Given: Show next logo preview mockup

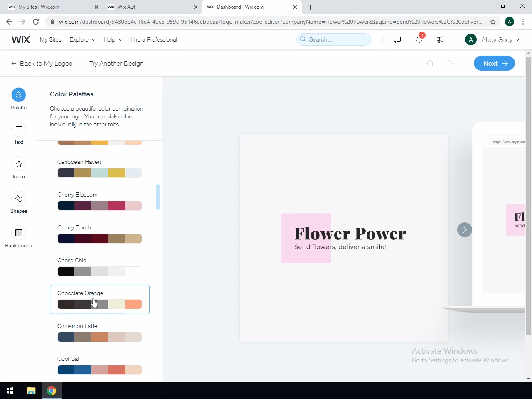Looking at the screenshot, I should (x=465, y=230).
